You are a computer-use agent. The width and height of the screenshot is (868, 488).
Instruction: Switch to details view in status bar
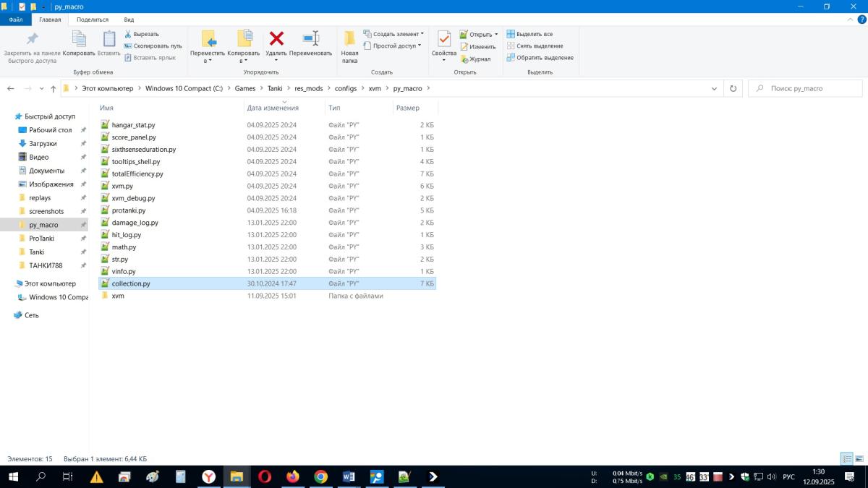(x=847, y=458)
